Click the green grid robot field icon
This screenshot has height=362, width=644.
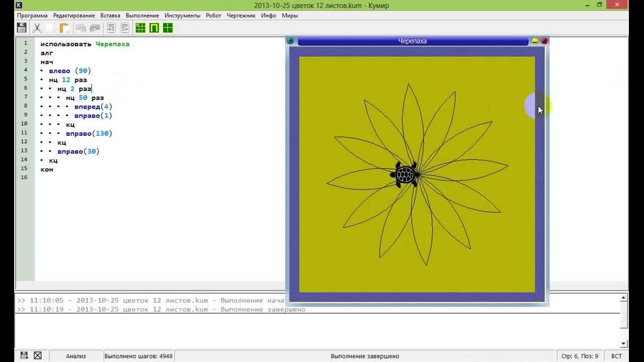140,28
